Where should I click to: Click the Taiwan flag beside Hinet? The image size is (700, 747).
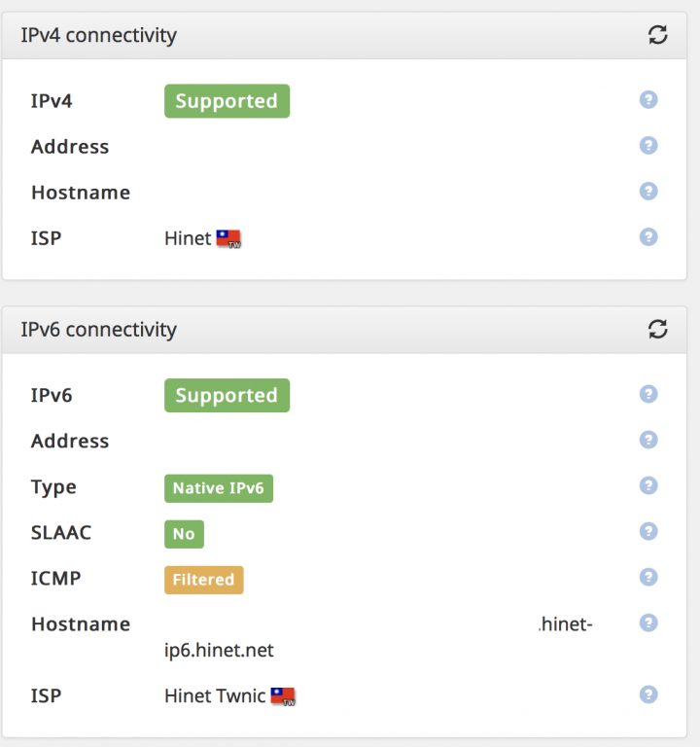(228, 238)
